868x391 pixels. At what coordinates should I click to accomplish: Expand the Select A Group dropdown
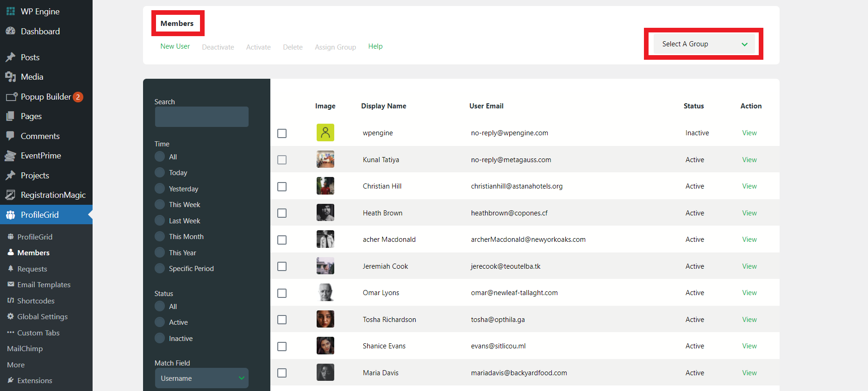point(704,44)
